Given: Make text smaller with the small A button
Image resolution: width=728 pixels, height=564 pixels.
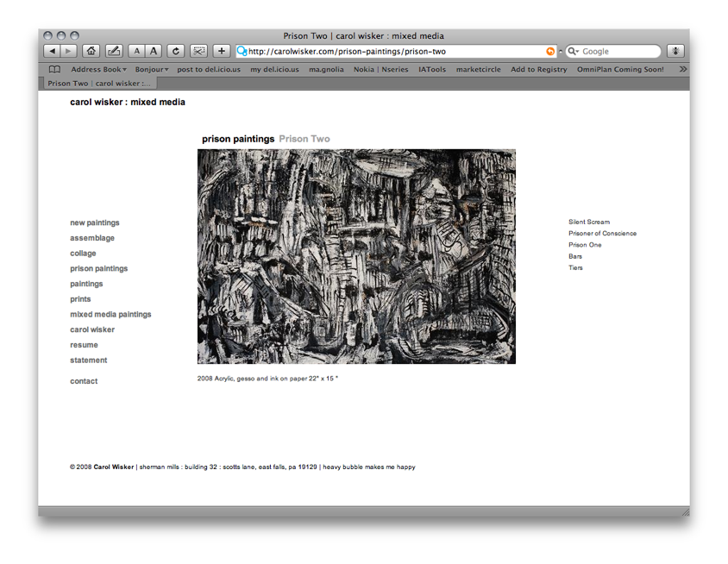Looking at the screenshot, I should click(136, 51).
